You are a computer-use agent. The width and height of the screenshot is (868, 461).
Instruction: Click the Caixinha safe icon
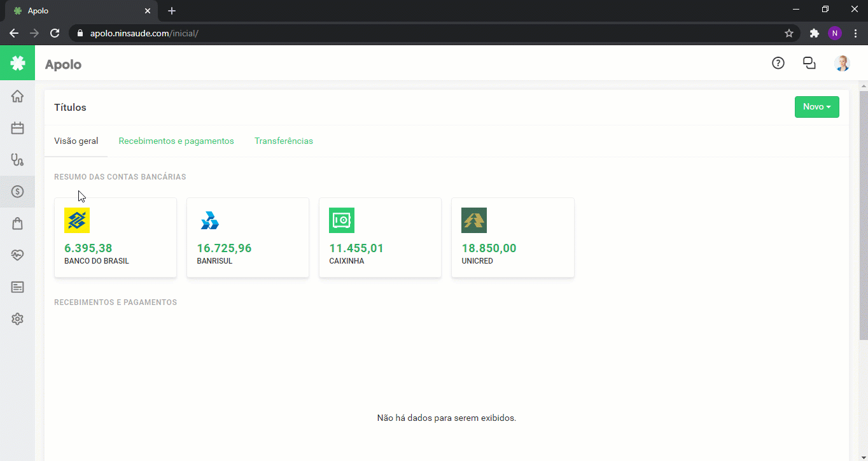[x=342, y=220]
